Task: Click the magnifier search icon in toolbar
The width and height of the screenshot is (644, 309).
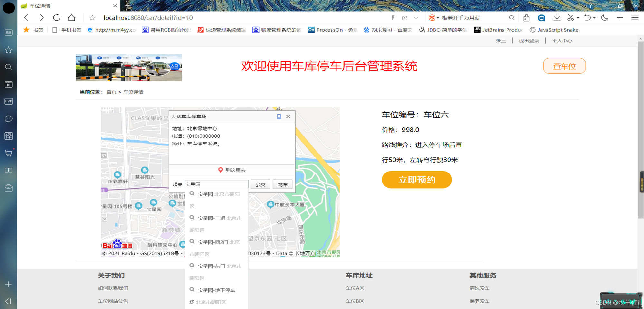Action: point(512,18)
